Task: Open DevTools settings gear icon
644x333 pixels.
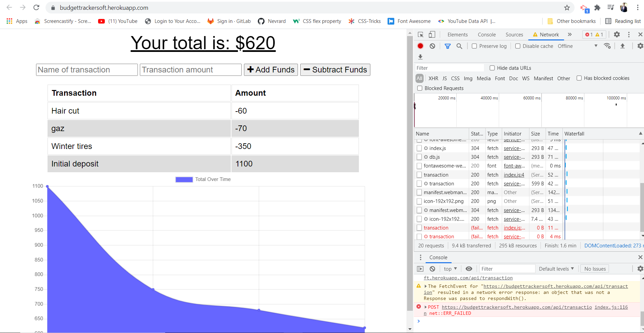Action: pyautogui.click(x=617, y=34)
